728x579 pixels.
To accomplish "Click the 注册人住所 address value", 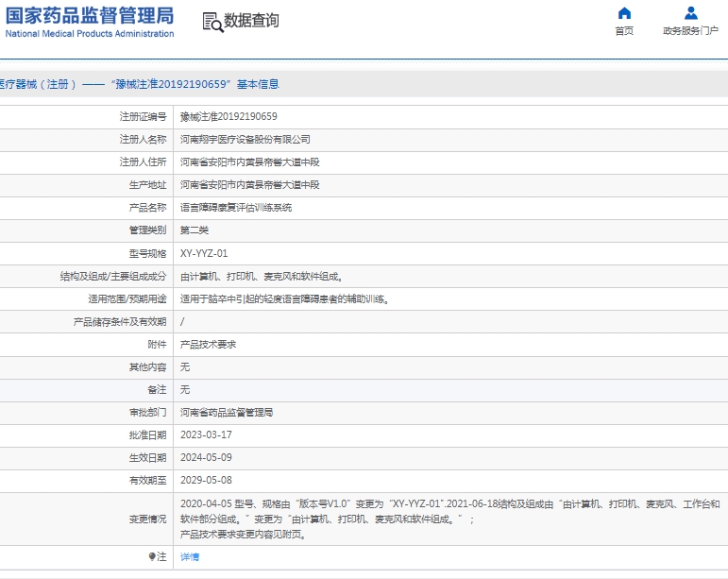I will [x=250, y=162].
